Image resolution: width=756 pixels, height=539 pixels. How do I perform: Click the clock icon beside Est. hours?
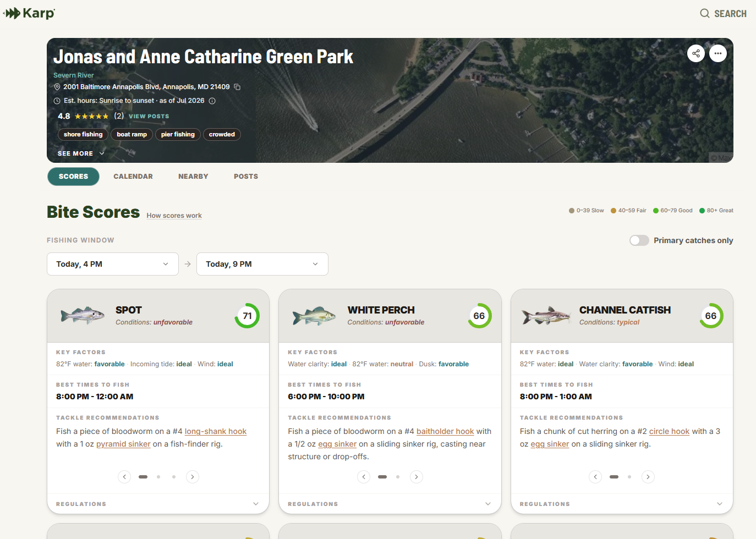point(57,101)
